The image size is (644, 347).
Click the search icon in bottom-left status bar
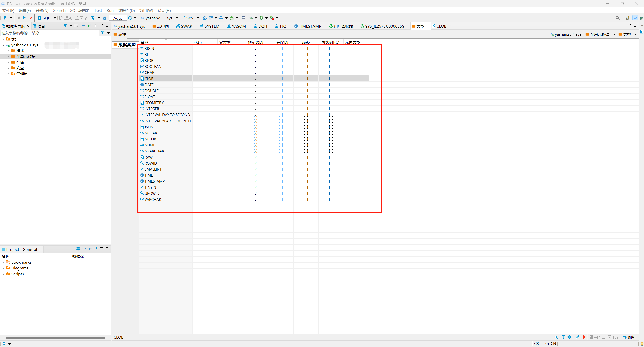pyautogui.click(x=4, y=344)
